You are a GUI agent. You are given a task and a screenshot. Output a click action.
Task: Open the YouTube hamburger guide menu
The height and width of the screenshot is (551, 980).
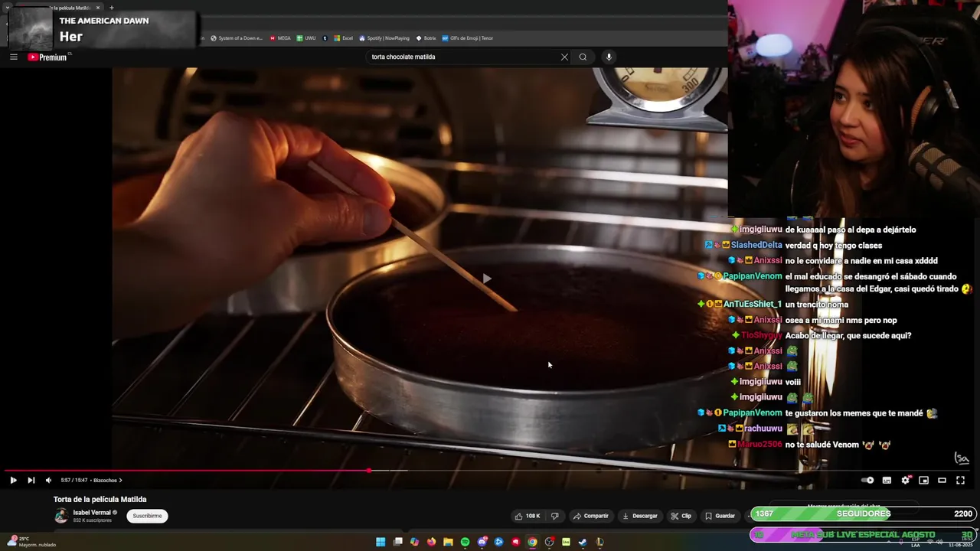13,57
